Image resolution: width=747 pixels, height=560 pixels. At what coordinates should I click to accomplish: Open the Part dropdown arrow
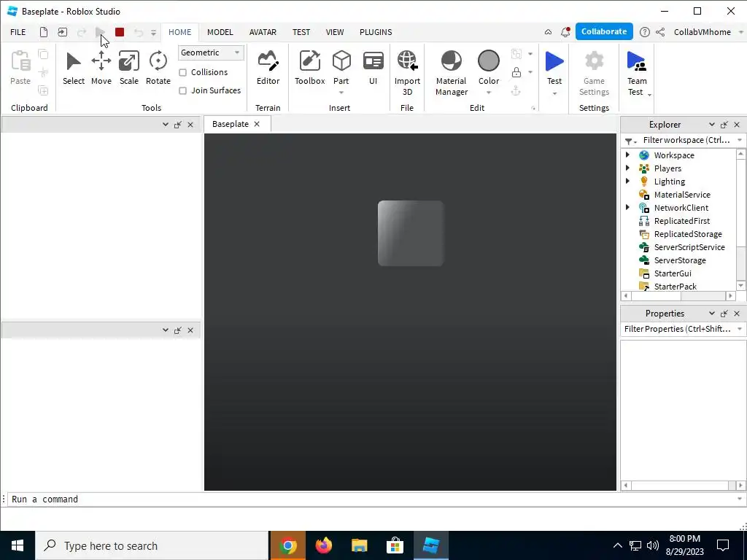pos(341,93)
